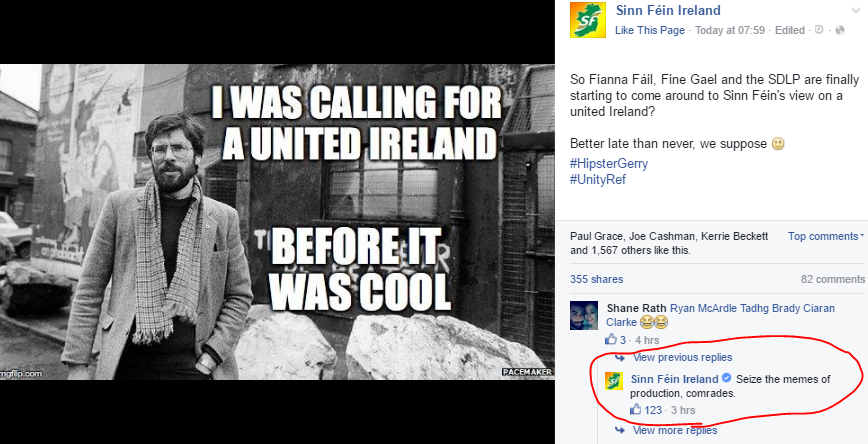Click thumbs-up icon on Sinn Féin reply

[x=636, y=410]
